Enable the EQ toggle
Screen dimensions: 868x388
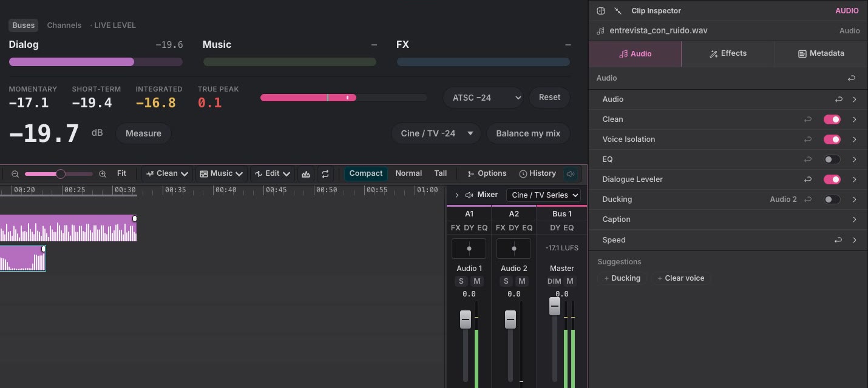click(x=832, y=159)
